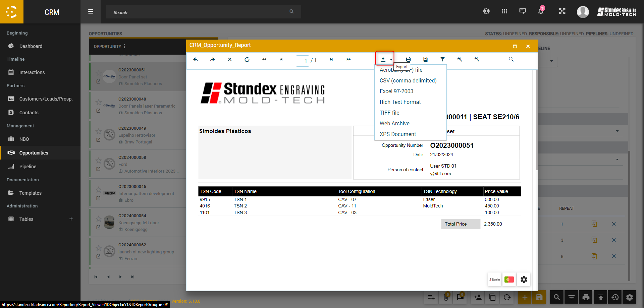Open the OPPORTUNITY column options menu
Screen dimensions: 644x308
pos(124,46)
